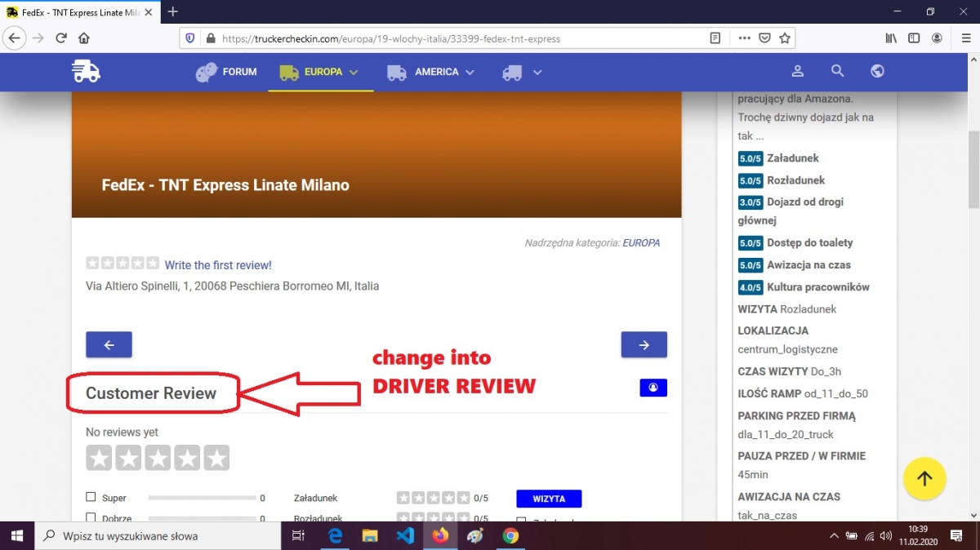Open Visual Studio Code from the taskbar
The height and width of the screenshot is (550, 980).
(405, 535)
